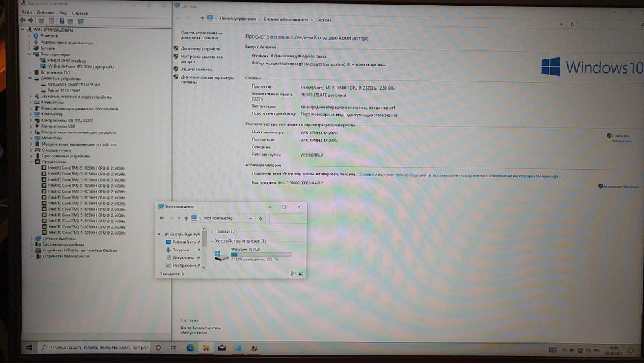Select the Клавиатуры category
Viewport: 644px width, 363px height.
[52, 103]
